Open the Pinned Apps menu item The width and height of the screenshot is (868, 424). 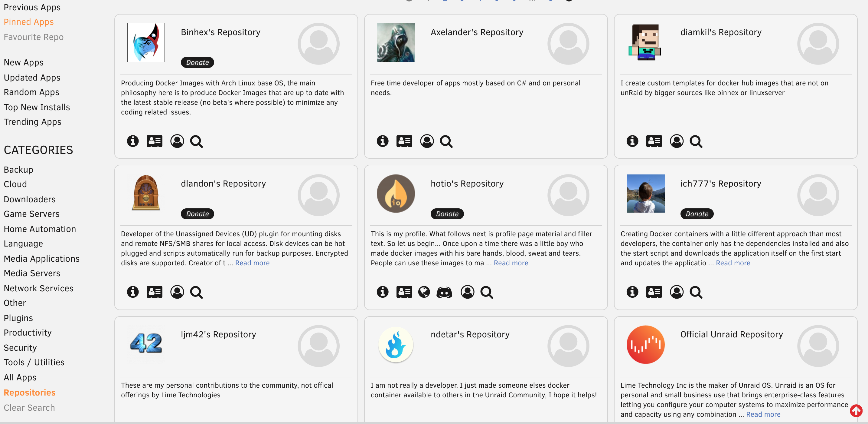[x=29, y=22]
